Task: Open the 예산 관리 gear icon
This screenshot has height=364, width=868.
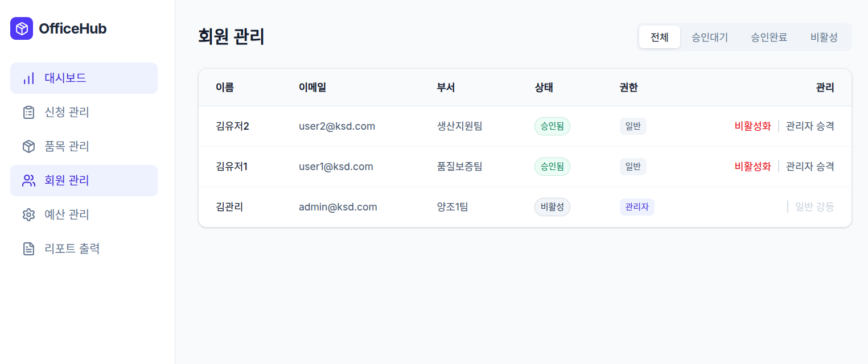Action: coord(28,215)
